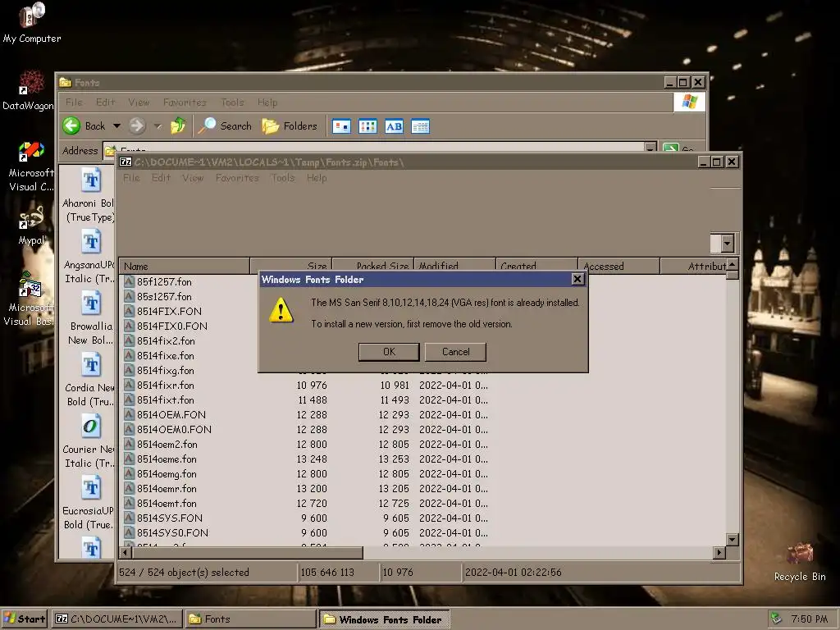Switch to Details view in Fonts toolbar

point(420,126)
